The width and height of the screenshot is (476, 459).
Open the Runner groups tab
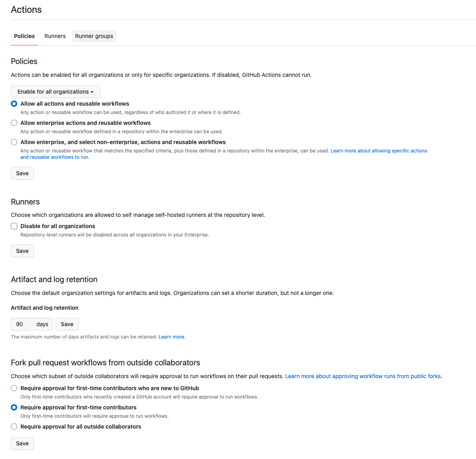(x=94, y=36)
